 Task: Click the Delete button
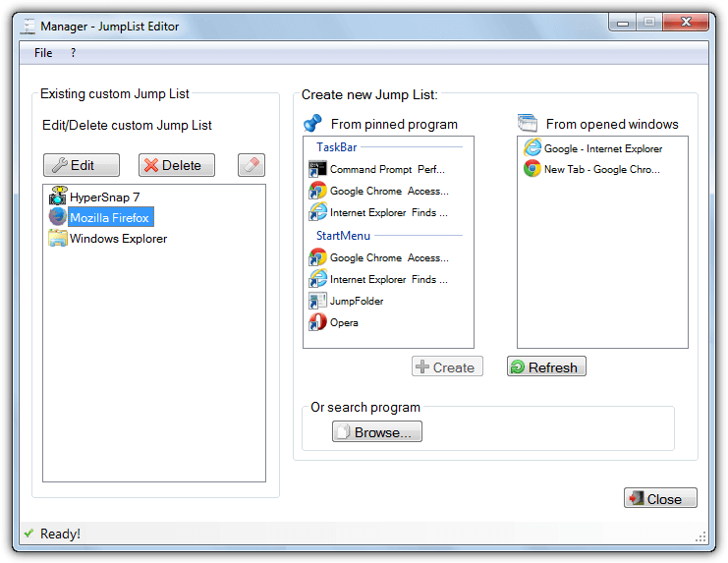[x=177, y=165]
